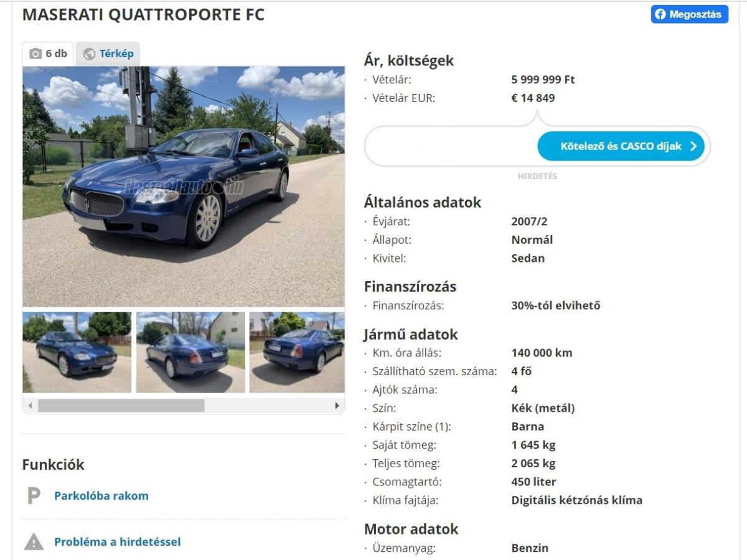The image size is (747, 560).
Task: Click the gallery scroll right arrow
Action: coord(337,406)
